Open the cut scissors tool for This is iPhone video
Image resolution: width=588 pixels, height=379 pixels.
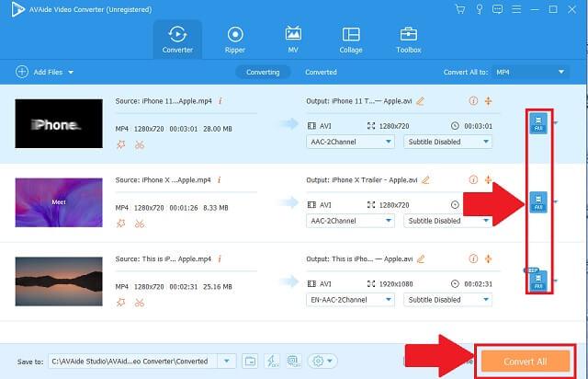[x=140, y=303]
